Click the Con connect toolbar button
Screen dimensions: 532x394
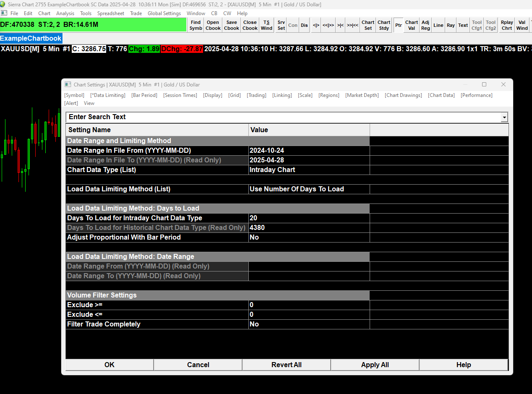[x=293, y=25]
